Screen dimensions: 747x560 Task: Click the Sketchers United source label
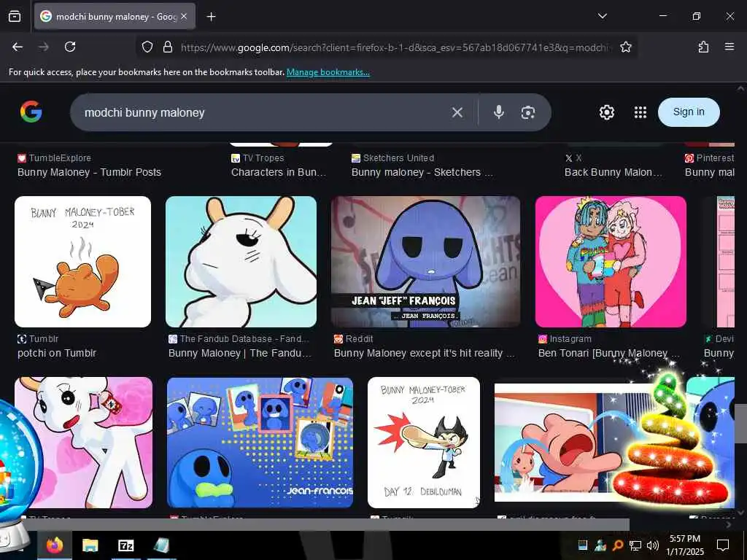tap(398, 158)
